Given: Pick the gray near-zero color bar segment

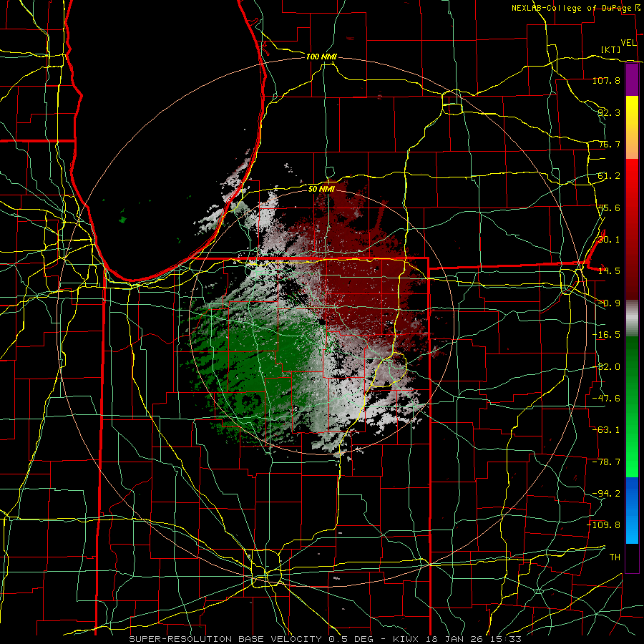Looking at the screenshot, I should click(x=632, y=318).
